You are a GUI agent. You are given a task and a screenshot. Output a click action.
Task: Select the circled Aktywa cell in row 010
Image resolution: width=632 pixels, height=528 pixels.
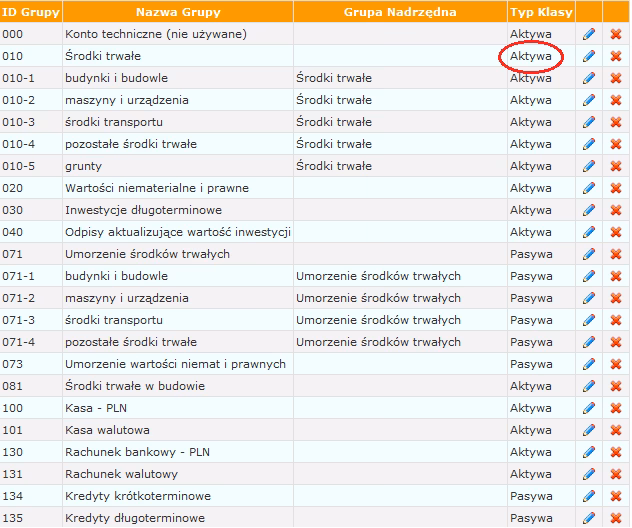(530, 56)
